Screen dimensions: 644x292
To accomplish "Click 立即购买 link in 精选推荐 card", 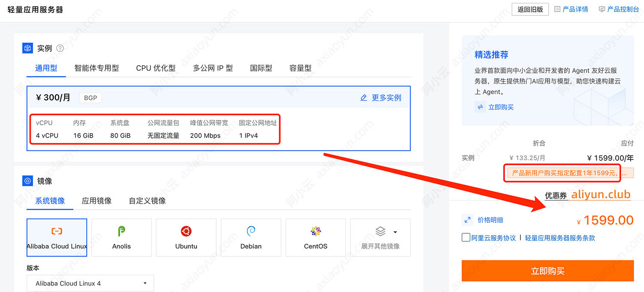I will pyautogui.click(x=501, y=107).
